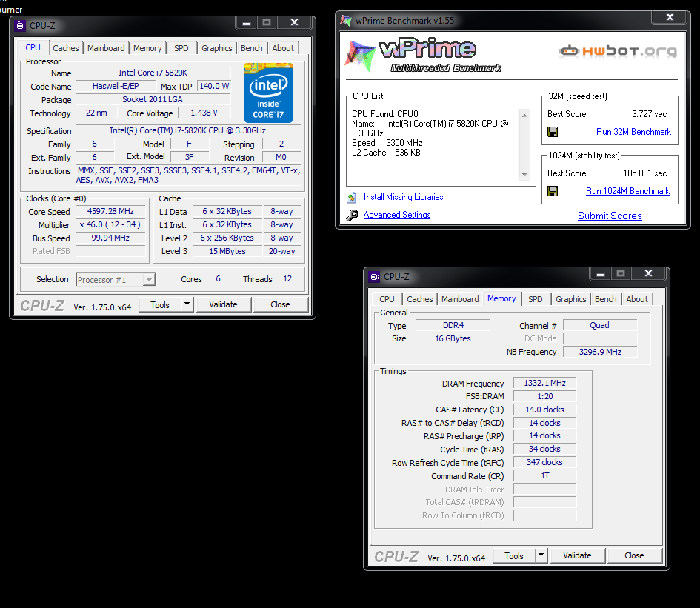Open Caches tab in CPU-Z Memory window

pos(420,299)
